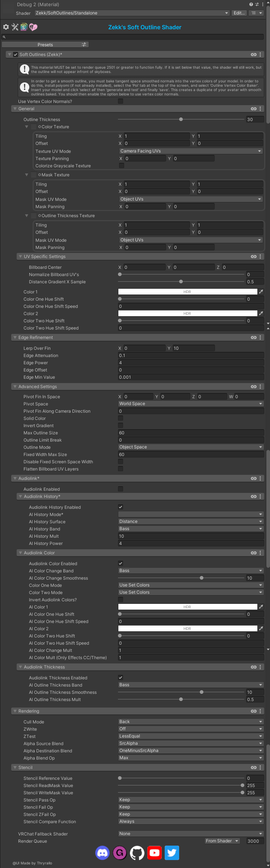Collapse the General section

point(15,109)
